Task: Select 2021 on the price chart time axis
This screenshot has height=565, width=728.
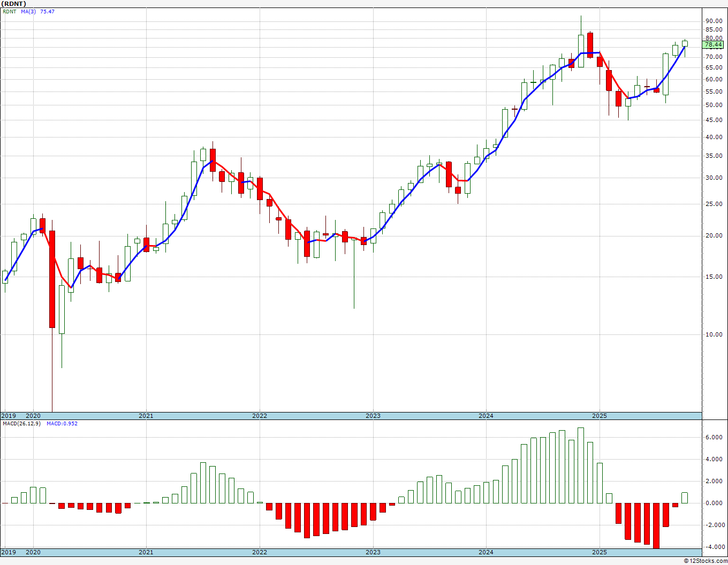Action: (x=146, y=416)
